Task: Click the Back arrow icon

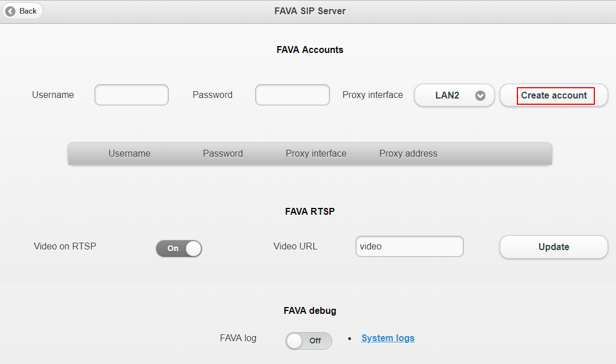Action: 10,11
